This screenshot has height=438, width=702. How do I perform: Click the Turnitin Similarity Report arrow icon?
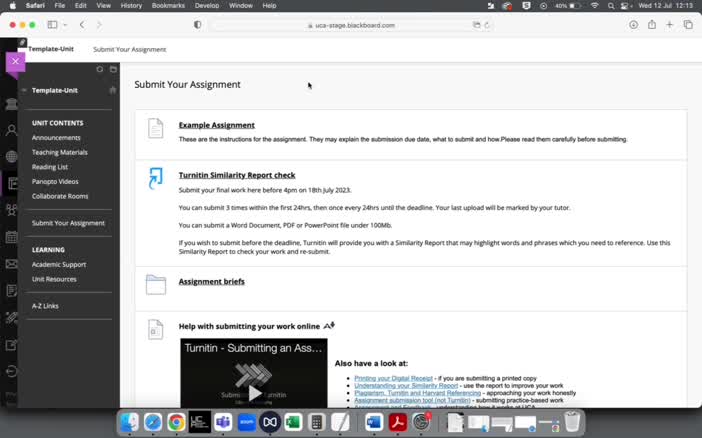(155, 178)
